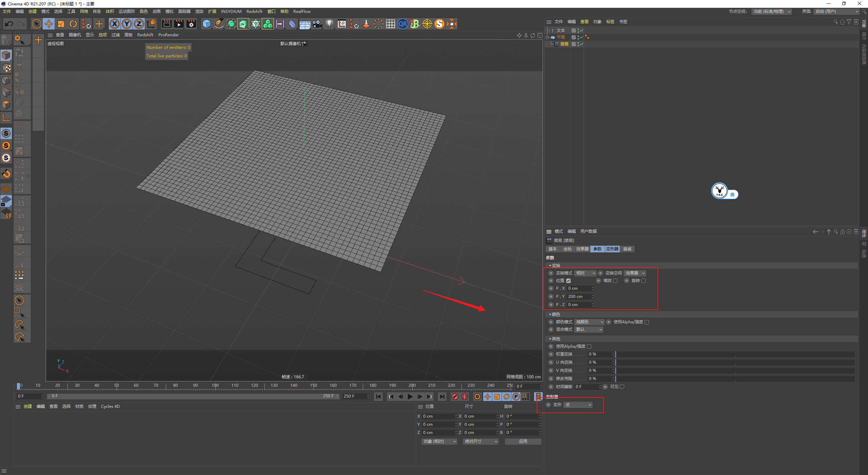Screen dimensions: 868x475
Task: Open Edit Render Settings icon
Action: (x=191, y=24)
